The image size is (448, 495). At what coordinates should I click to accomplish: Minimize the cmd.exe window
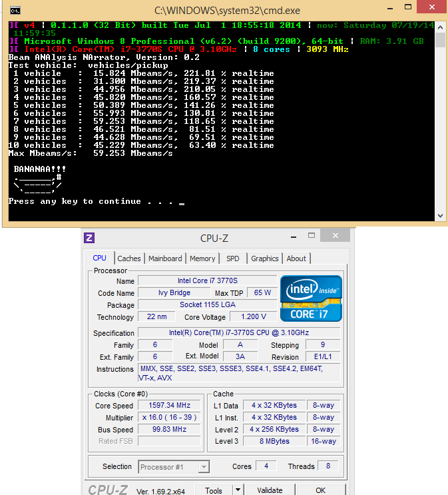(x=390, y=8)
